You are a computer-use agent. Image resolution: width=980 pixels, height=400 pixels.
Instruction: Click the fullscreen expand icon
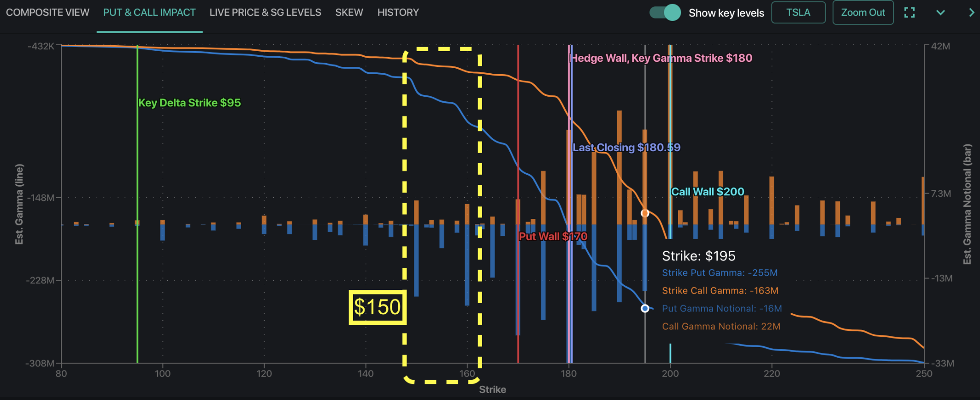909,12
